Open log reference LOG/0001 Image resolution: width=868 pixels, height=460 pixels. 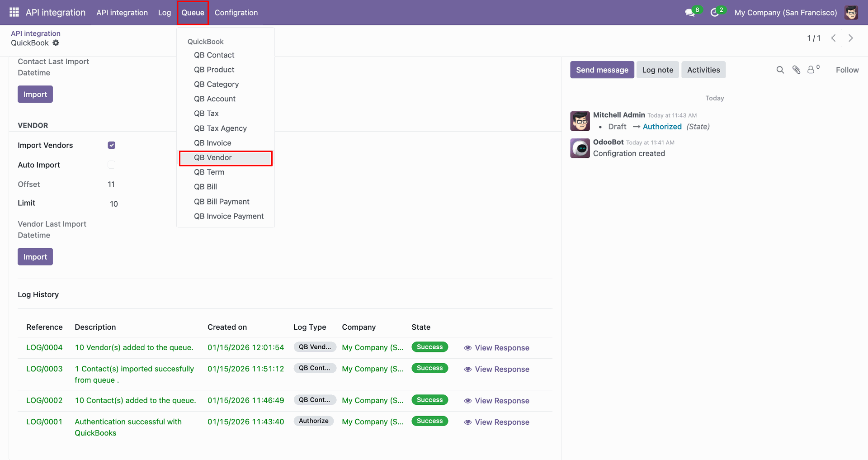(x=44, y=422)
